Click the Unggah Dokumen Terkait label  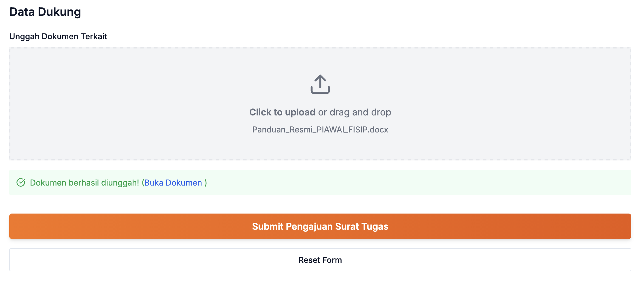(x=58, y=36)
